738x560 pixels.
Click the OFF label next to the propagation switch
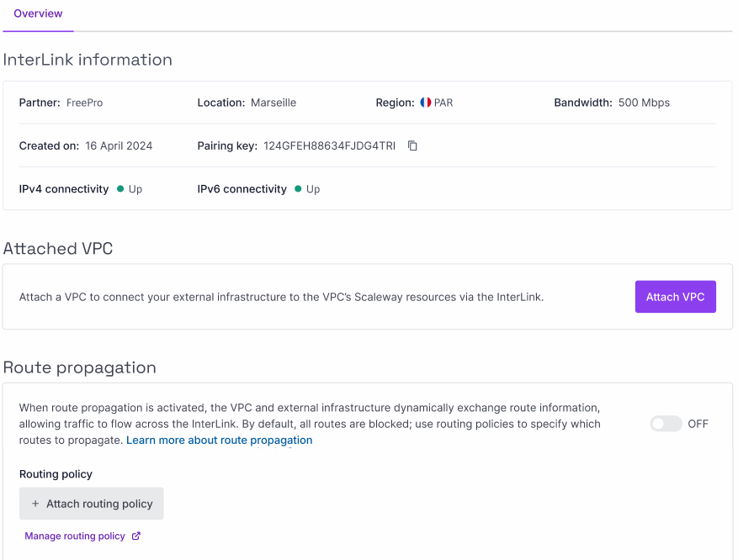coord(699,424)
